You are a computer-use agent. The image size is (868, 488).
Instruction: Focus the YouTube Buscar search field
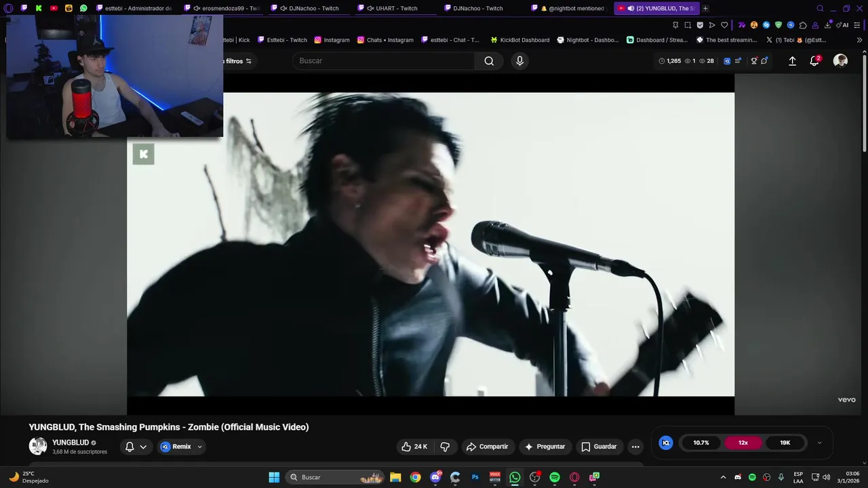[384, 61]
